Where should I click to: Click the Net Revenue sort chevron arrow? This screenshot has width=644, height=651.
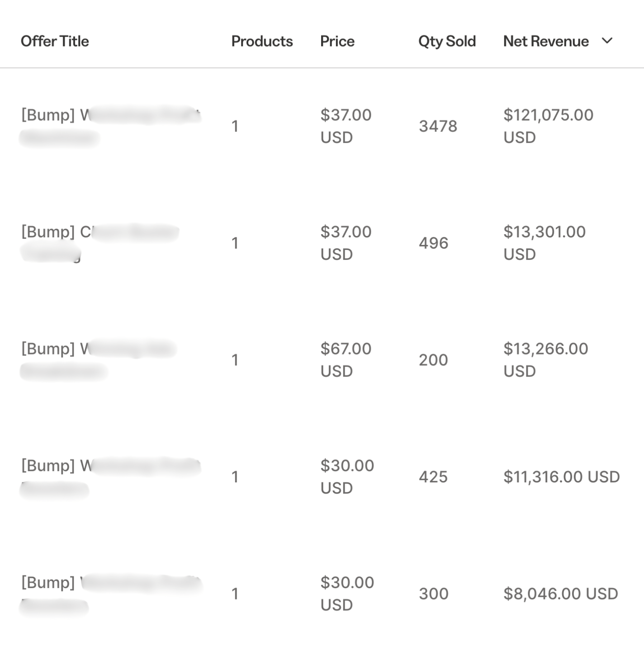(607, 41)
